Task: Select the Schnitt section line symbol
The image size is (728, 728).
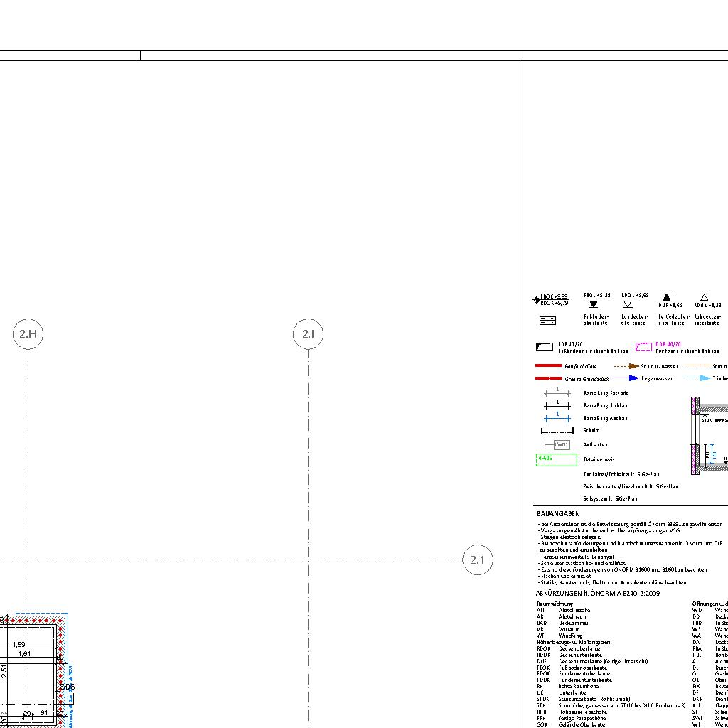Action: coord(557,431)
